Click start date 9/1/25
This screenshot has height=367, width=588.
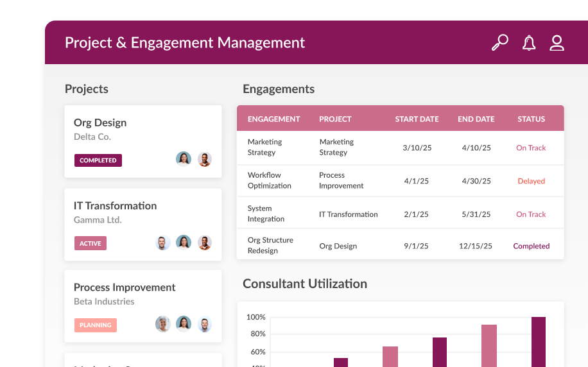[x=416, y=246]
